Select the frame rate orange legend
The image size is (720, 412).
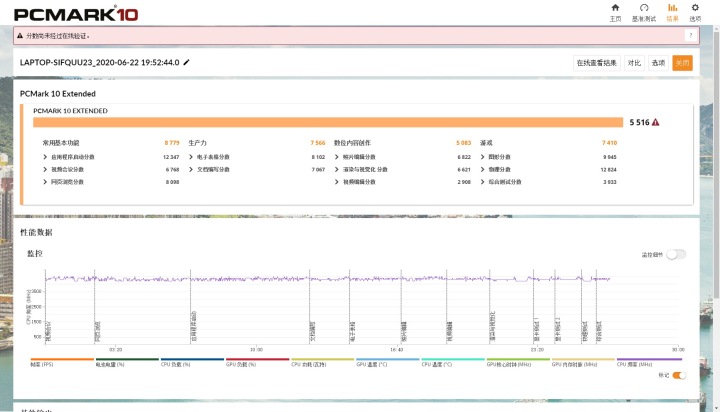(62, 362)
